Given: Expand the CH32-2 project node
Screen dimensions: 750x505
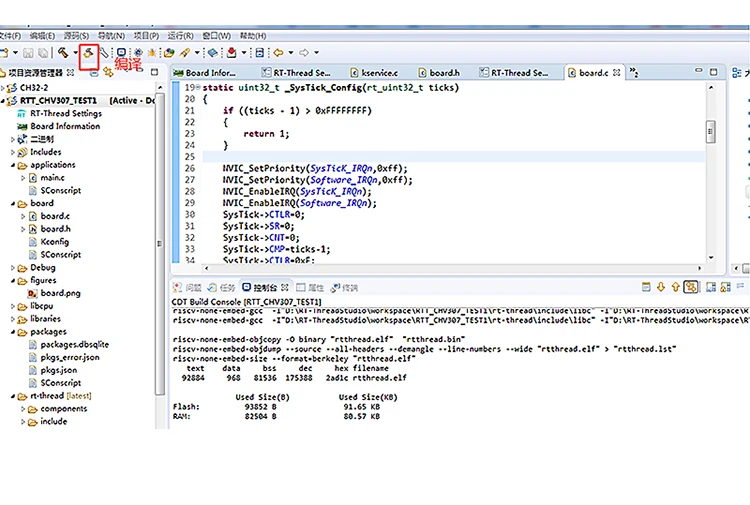Looking at the screenshot, I should tap(3, 88).
